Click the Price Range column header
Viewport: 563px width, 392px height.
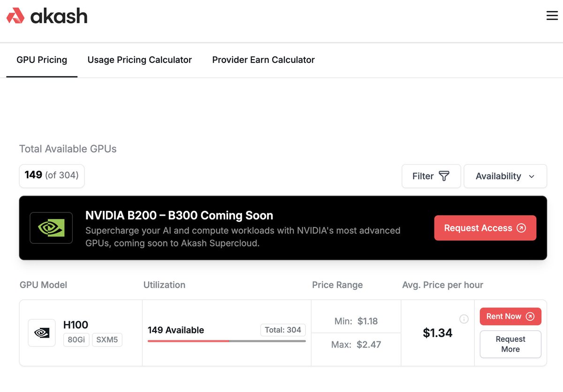point(337,285)
